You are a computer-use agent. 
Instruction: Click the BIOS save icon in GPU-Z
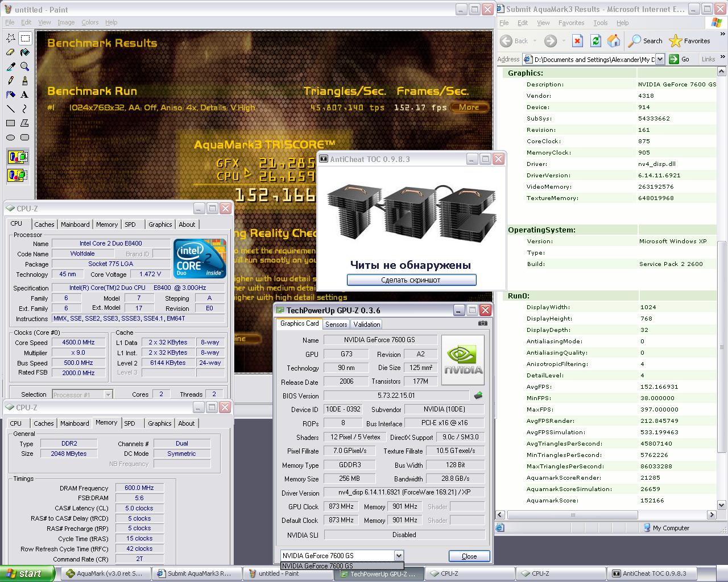(x=478, y=395)
